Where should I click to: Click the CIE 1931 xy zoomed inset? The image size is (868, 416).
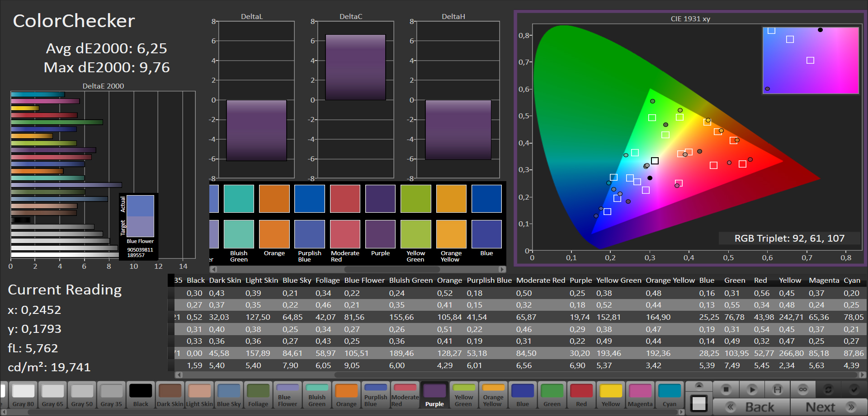coord(811,61)
